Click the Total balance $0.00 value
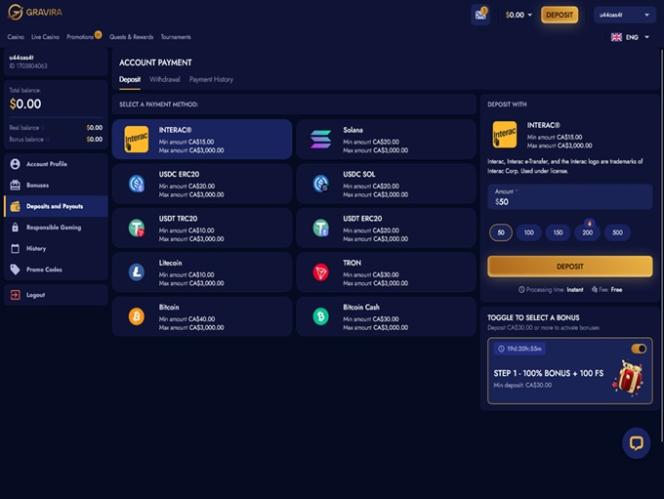This screenshot has height=499, width=664. pos(25,104)
